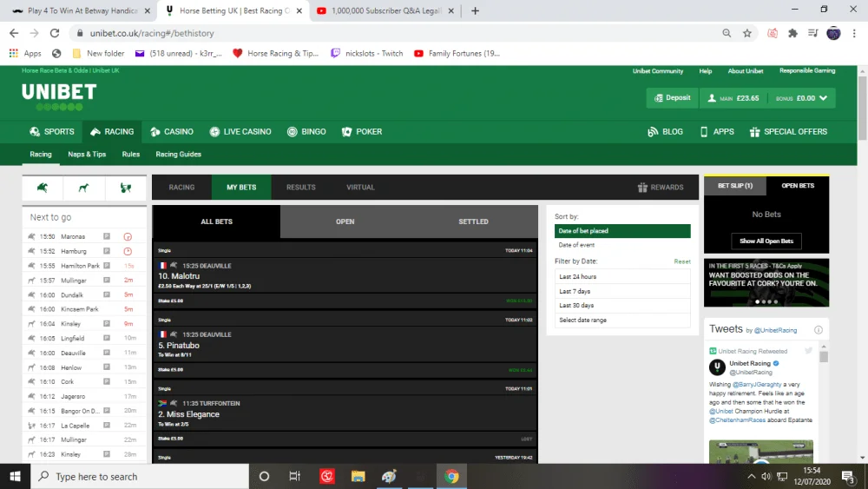This screenshot has width=868, height=489.
Task: Open Special Offers
Action: coord(788,132)
